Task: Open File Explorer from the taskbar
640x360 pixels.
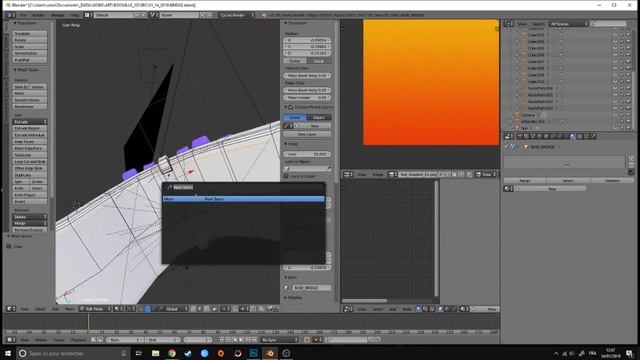Action: [156, 353]
